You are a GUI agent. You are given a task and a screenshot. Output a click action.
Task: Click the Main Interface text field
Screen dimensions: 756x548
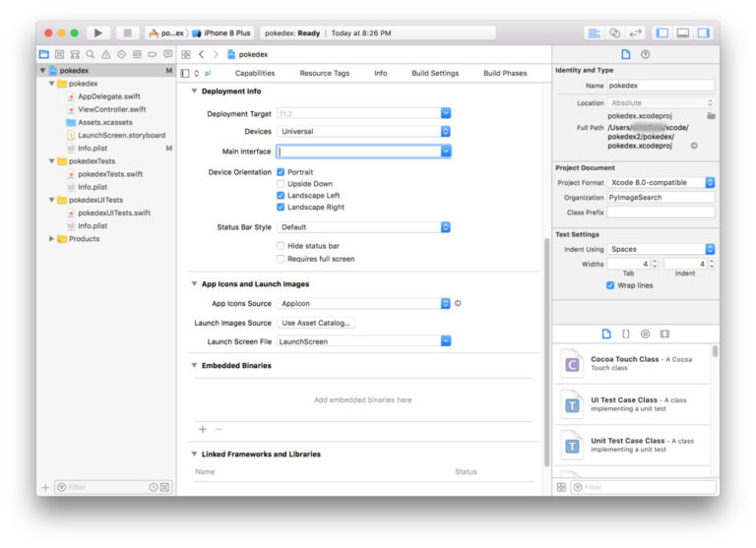(x=358, y=152)
